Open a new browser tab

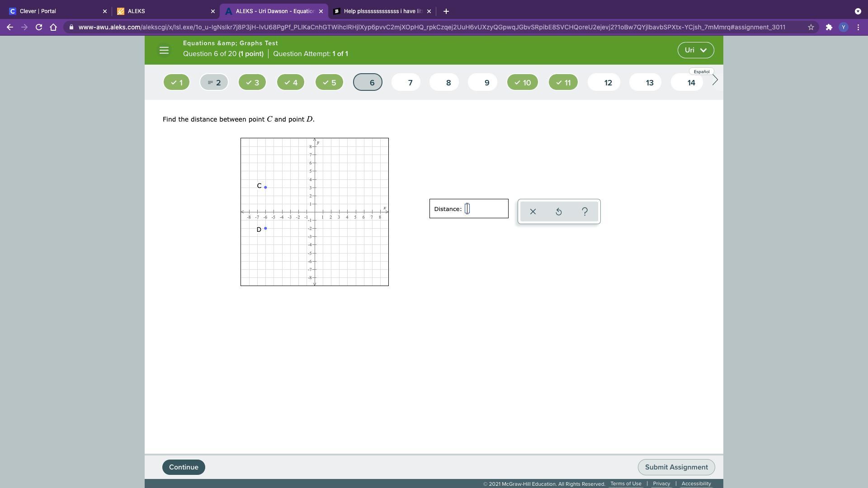(x=446, y=11)
